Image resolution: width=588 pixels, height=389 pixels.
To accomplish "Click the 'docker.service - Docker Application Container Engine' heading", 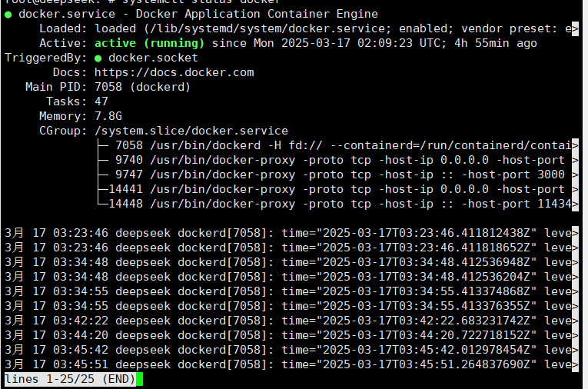I will click(x=198, y=15).
